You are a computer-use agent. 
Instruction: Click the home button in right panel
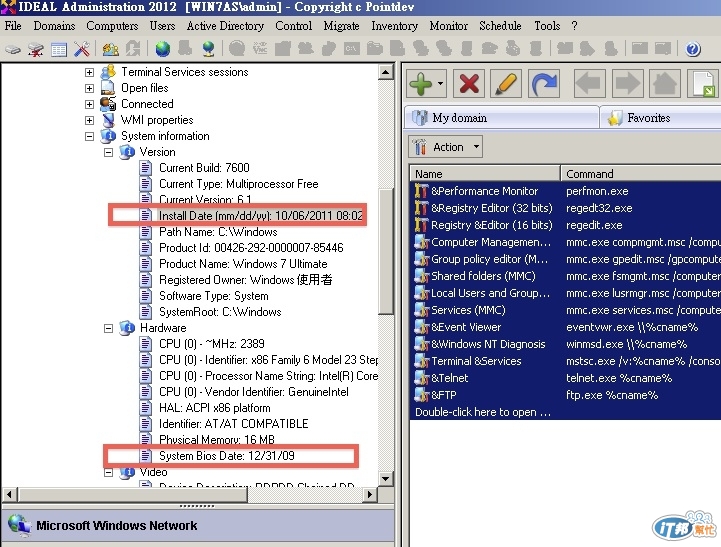pyautogui.click(x=665, y=84)
